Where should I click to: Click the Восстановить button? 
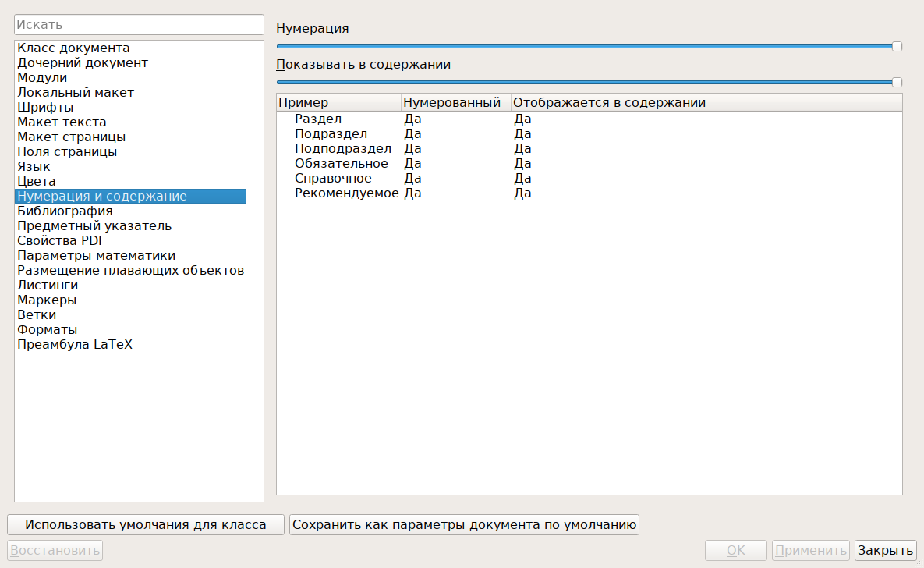click(55, 550)
